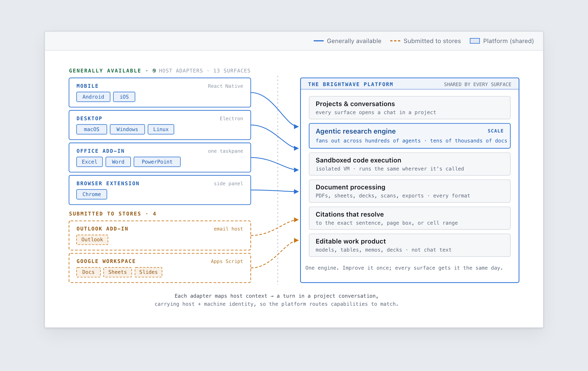Select the Windows chip
Screen dimensions: 588x371
click(127, 129)
